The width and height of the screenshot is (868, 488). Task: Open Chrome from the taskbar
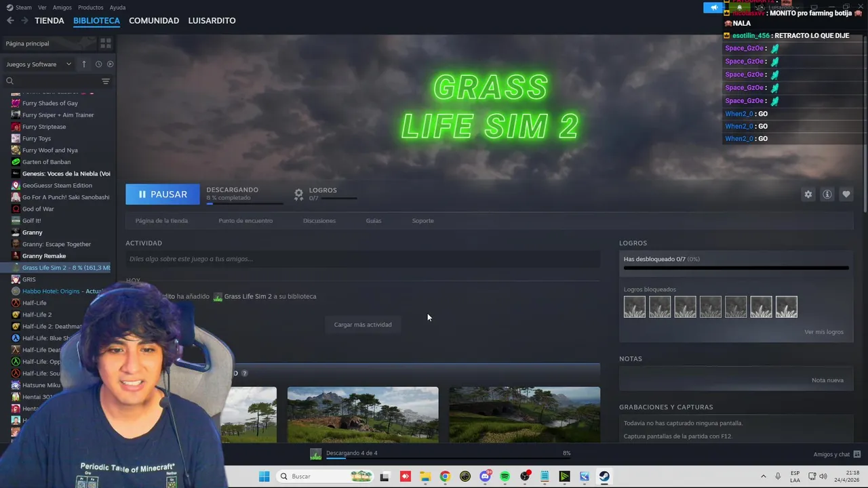click(445, 476)
